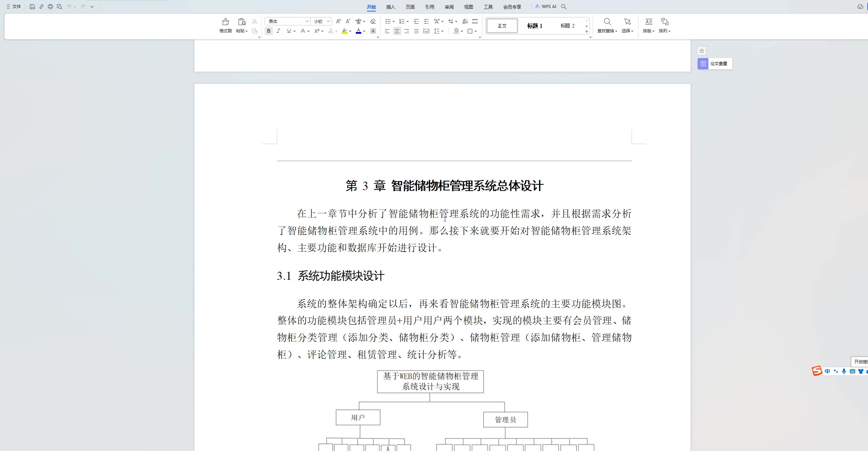The width and height of the screenshot is (868, 451).
Task: Apply distributed alignment
Action: click(426, 31)
